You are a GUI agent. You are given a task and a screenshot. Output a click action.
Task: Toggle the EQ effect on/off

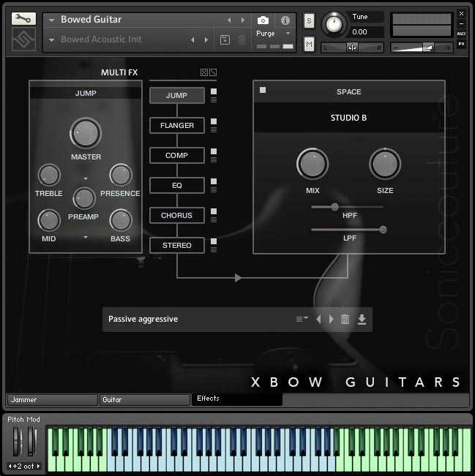(214, 181)
